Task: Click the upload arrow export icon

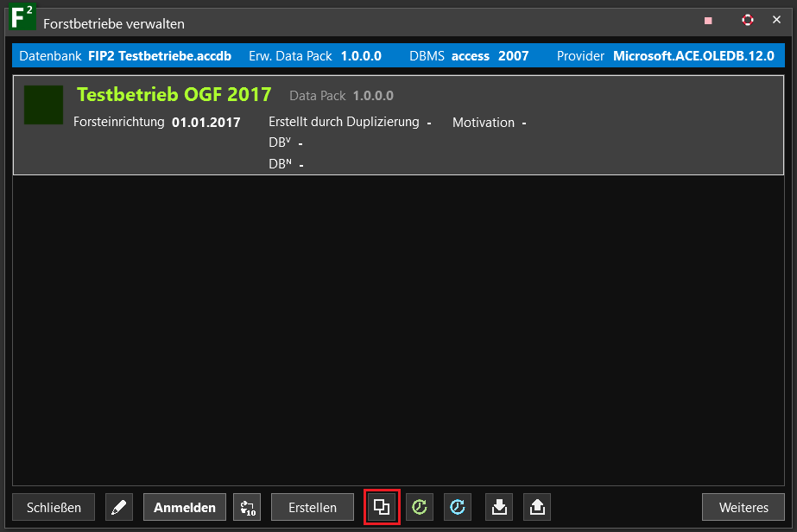Action: point(536,507)
